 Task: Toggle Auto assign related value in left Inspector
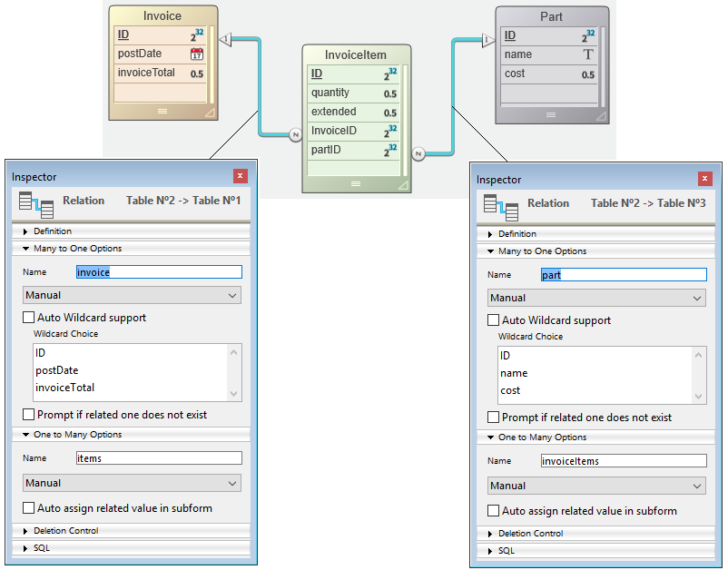(x=29, y=508)
